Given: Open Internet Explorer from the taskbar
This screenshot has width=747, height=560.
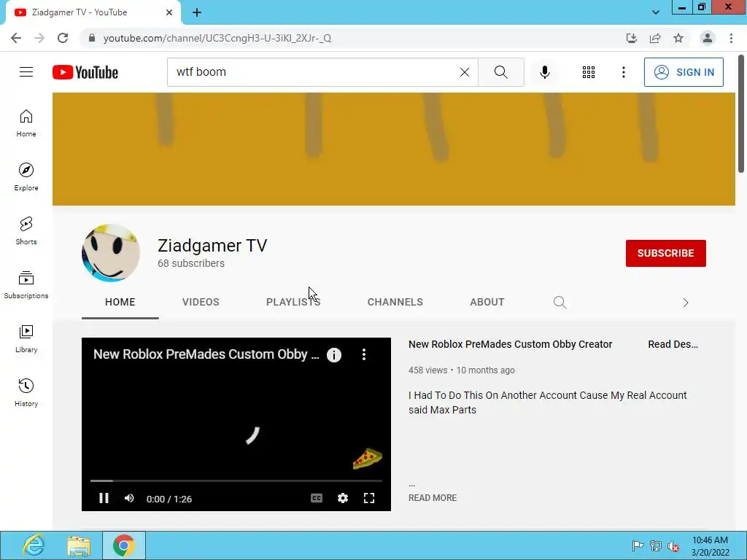Looking at the screenshot, I should [34, 545].
